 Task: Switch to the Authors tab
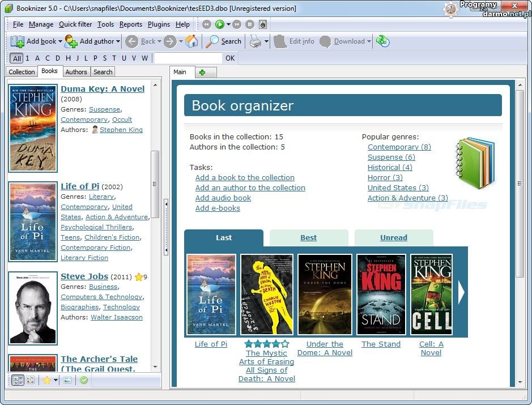(x=76, y=72)
